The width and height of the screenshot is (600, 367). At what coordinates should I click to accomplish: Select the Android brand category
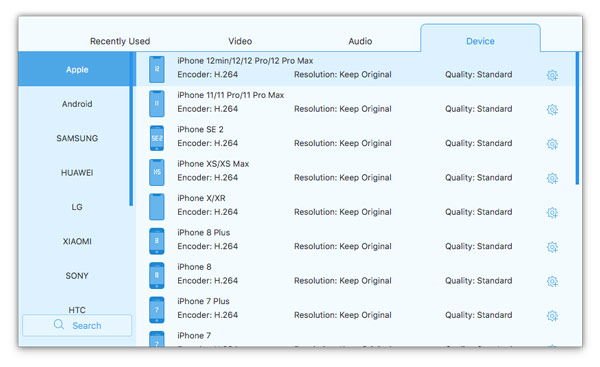76,104
